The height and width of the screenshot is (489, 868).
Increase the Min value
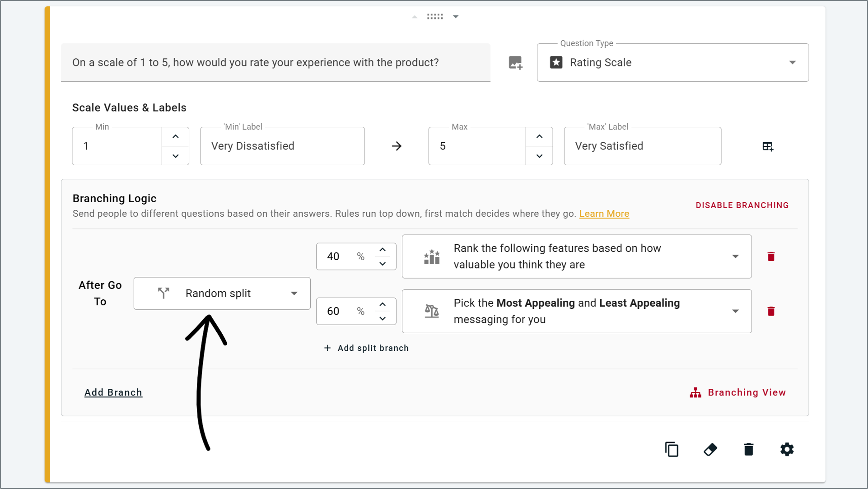coord(176,136)
